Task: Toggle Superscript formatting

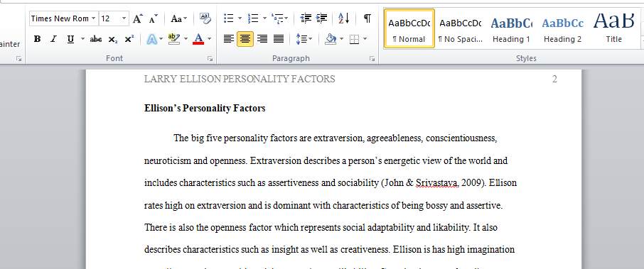Action: pos(129,39)
